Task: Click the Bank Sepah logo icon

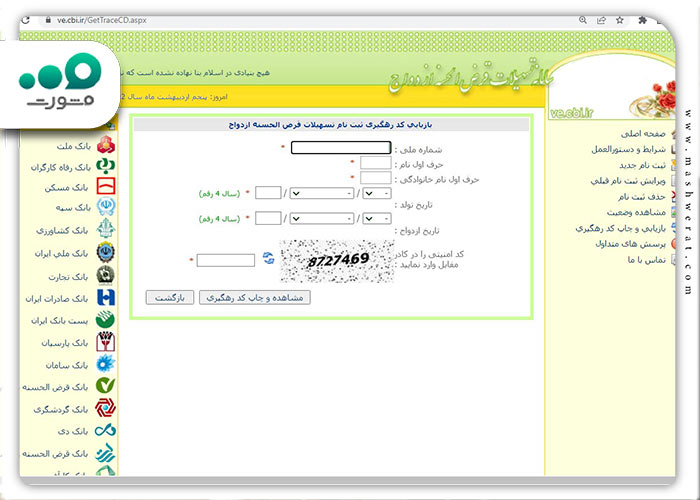Action: point(106,207)
